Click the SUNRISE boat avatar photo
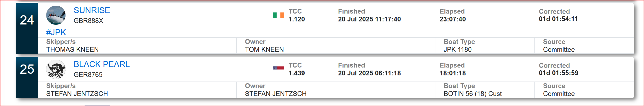The width and height of the screenshot is (644, 106). [x=56, y=15]
